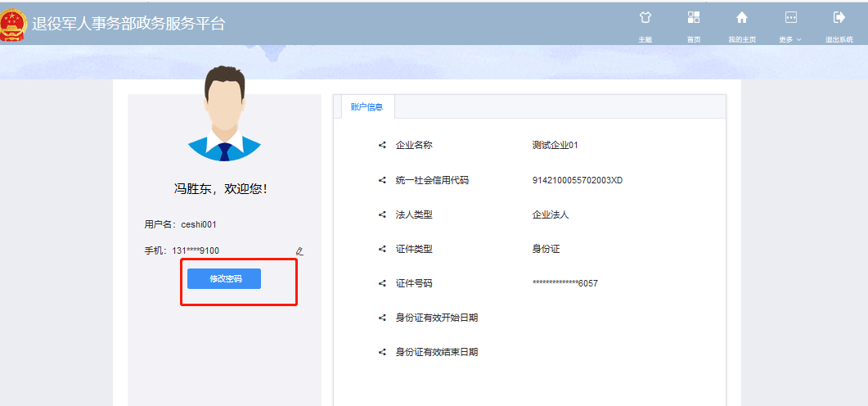Image resolution: width=868 pixels, height=406 pixels.
Task: Click share icon beside 身份证有效结束日期
Action: pyautogui.click(x=382, y=352)
